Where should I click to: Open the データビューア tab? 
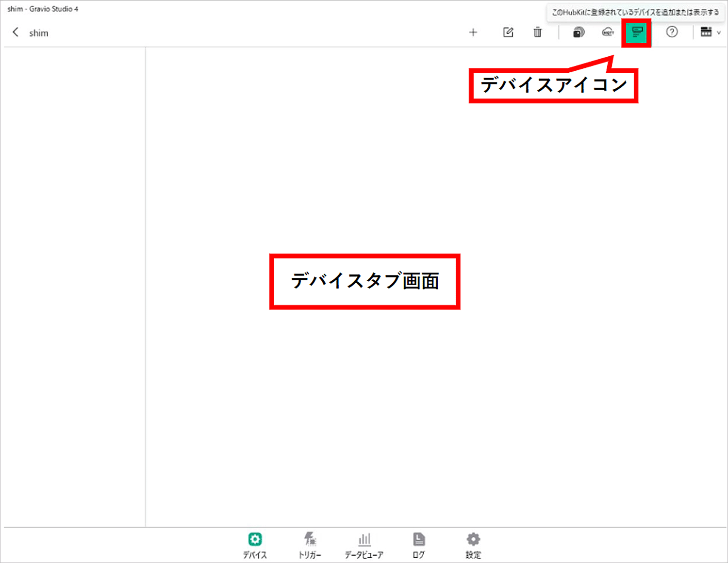pyautogui.click(x=364, y=546)
